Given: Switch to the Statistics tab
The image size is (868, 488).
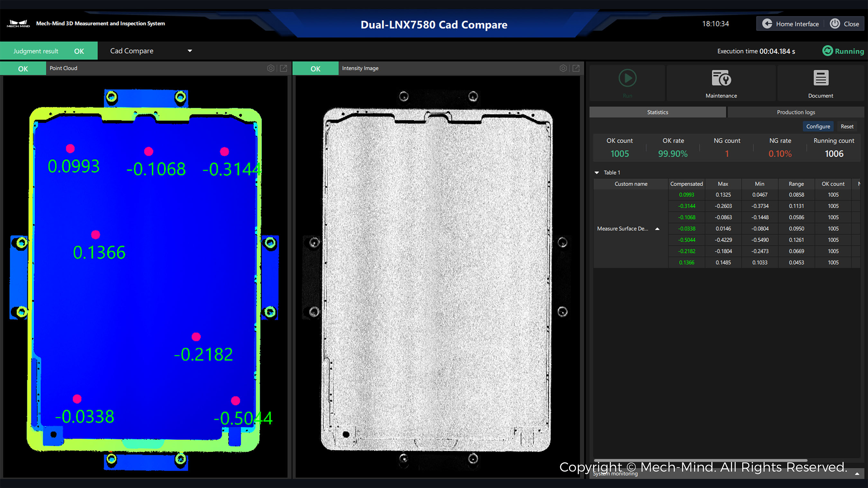Looking at the screenshot, I should 657,112.
